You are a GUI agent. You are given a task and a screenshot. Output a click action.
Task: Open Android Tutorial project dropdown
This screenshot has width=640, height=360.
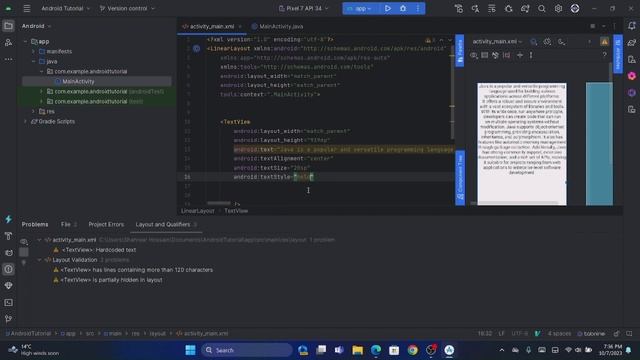pyautogui.click(x=66, y=8)
